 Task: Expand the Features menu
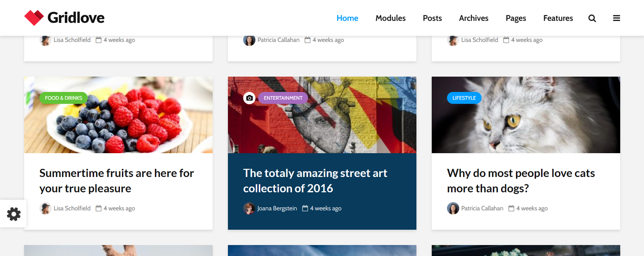point(557,18)
